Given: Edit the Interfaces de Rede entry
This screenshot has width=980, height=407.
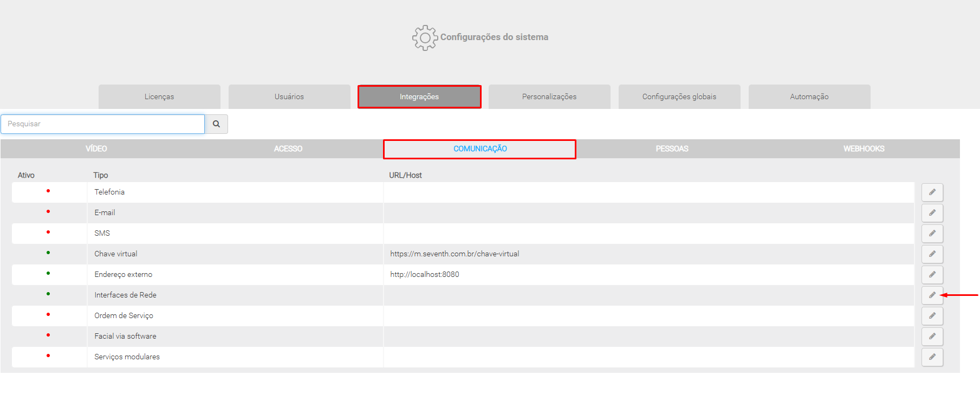Looking at the screenshot, I should pos(932,295).
